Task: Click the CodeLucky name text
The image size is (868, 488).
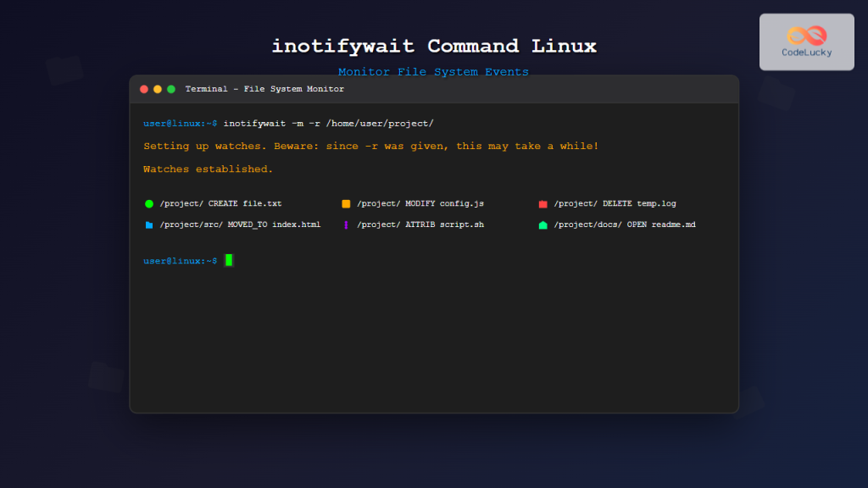Action: [806, 53]
